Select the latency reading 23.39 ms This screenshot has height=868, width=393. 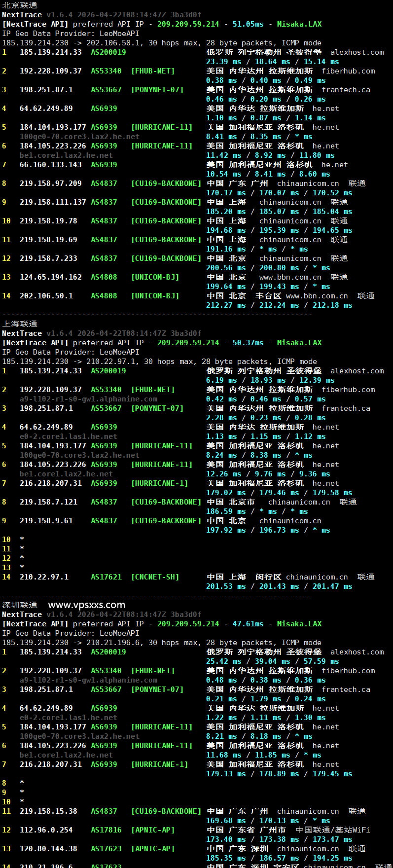(x=224, y=61)
